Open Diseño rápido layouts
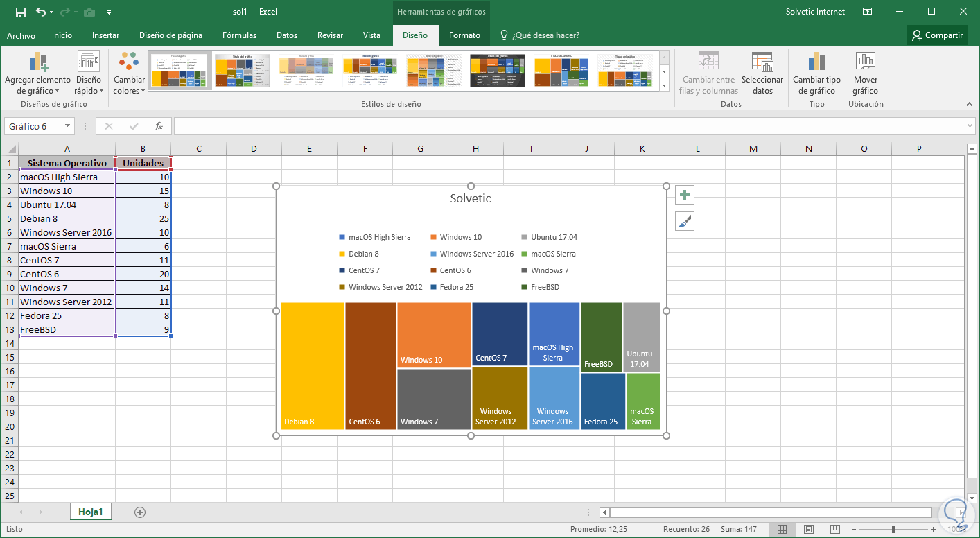The height and width of the screenshot is (538, 980). 89,73
